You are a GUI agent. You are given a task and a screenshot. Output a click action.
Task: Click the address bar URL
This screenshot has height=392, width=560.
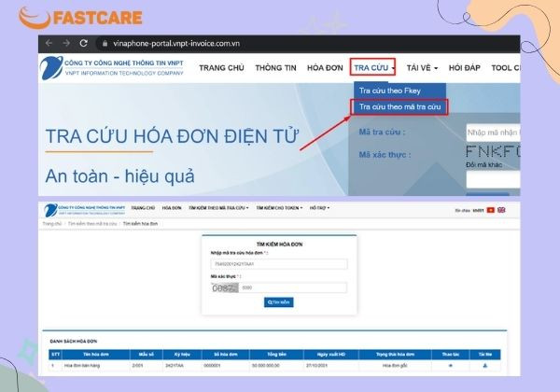pyautogui.click(x=176, y=44)
